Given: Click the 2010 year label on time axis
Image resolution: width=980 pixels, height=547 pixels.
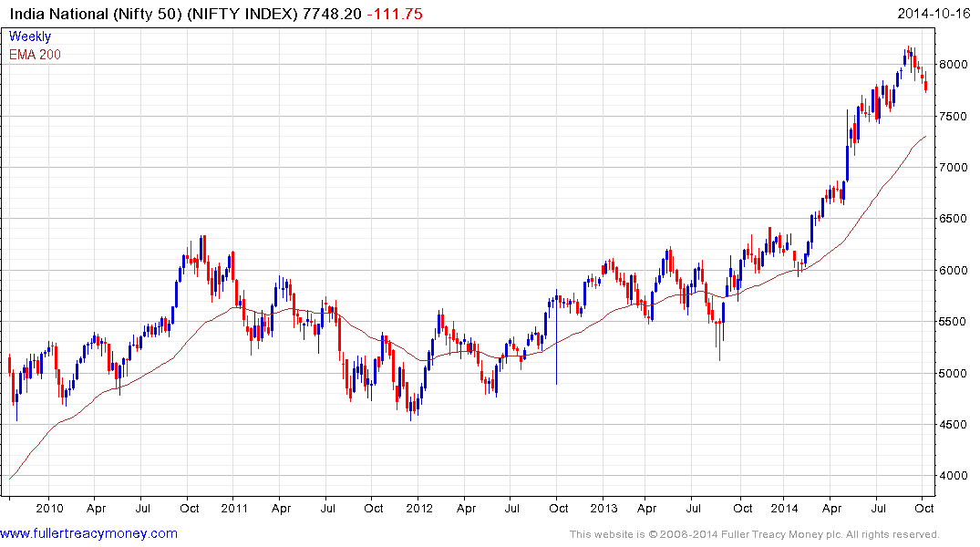Looking at the screenshot, I should (49, 508).
